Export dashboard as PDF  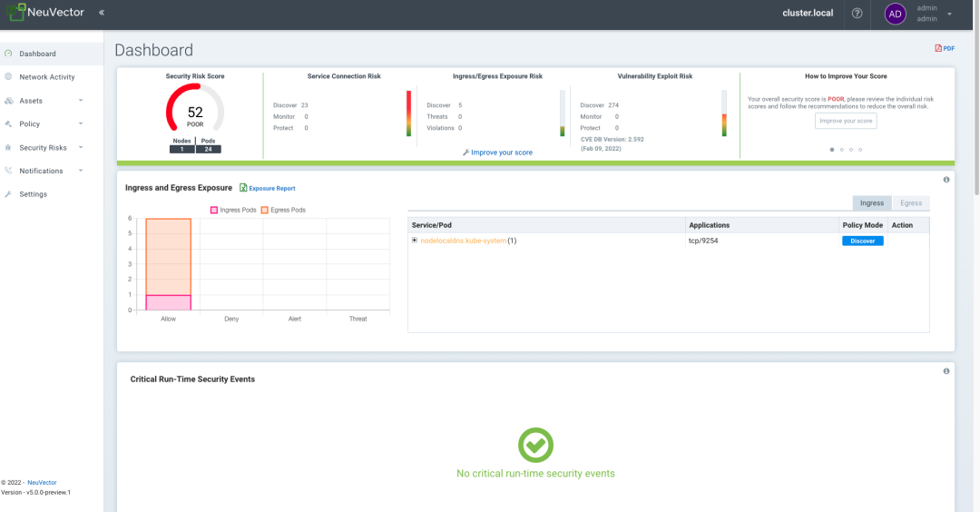(x=945, y=48)
